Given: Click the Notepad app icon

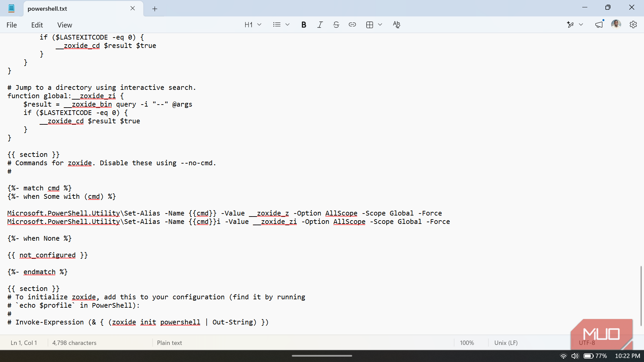Looking at the screenshot, I should click(11, 8).
